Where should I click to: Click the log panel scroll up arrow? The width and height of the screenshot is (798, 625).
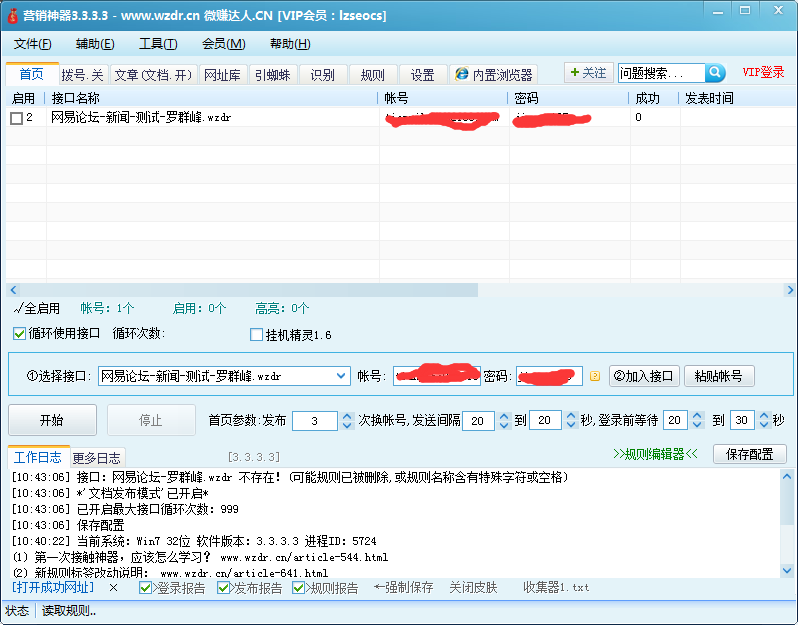point(787,477)
